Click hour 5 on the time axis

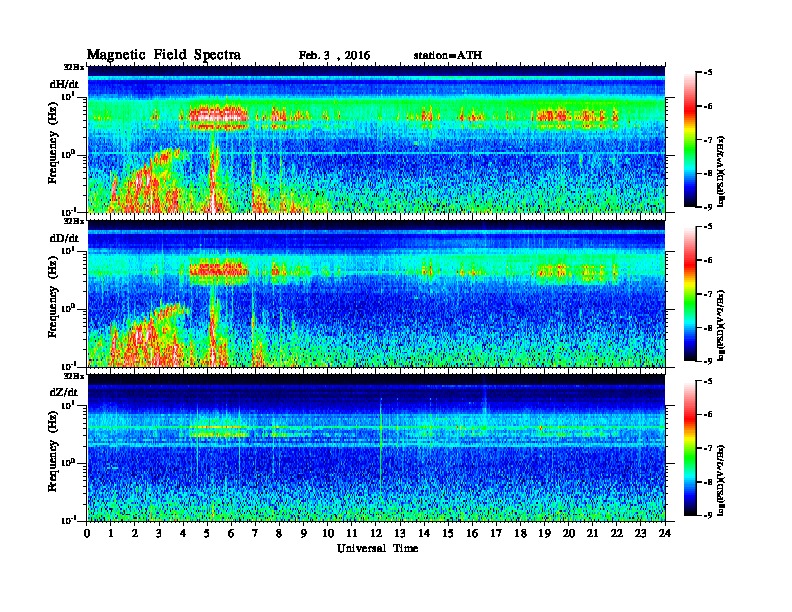coord(208,534)
